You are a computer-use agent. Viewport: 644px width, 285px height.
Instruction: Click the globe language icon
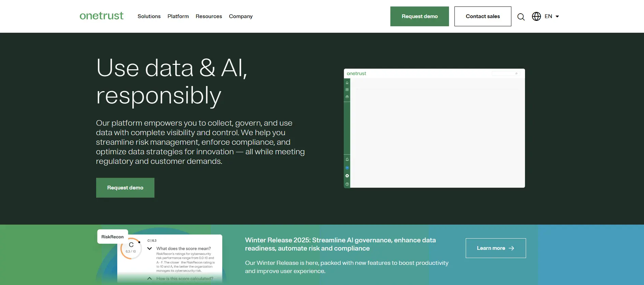click(536, 16)
